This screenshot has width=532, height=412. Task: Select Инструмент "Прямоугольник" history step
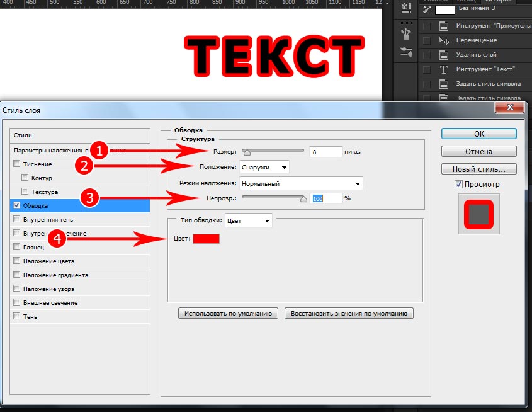476,26
